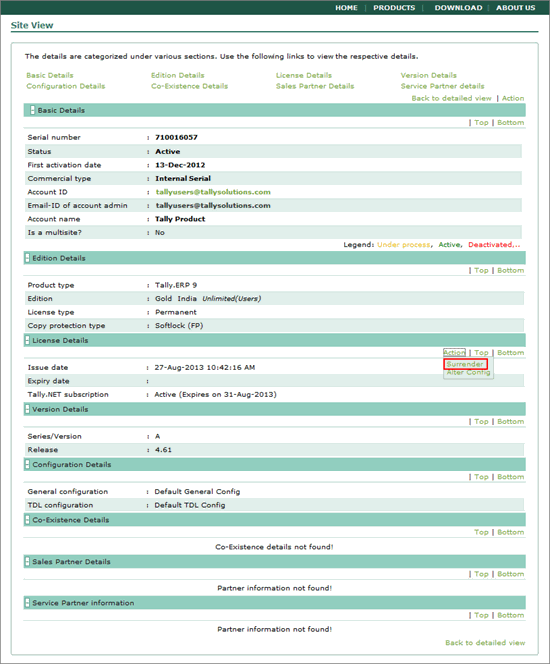Image resolution: width=550 pixels, height=664 pixels.
Task: Jump to Co-Existence Details link
Action: click(189, 86)
